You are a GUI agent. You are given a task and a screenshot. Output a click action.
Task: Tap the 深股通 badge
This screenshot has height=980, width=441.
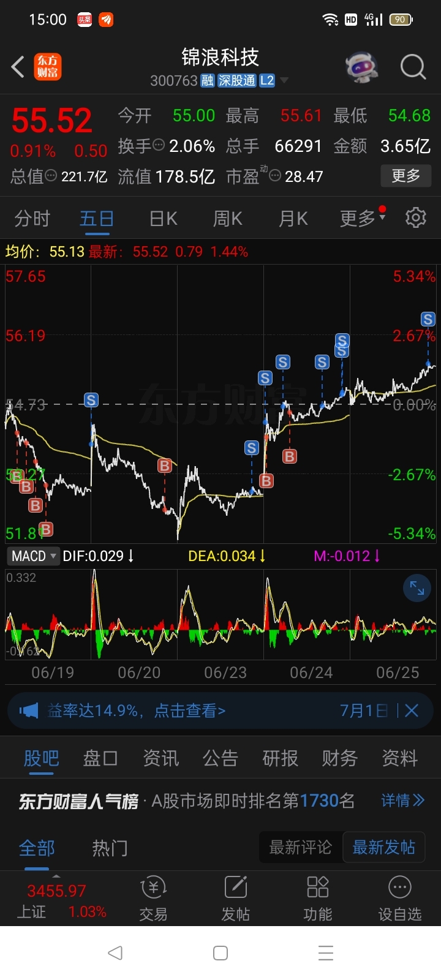(237, 81)
